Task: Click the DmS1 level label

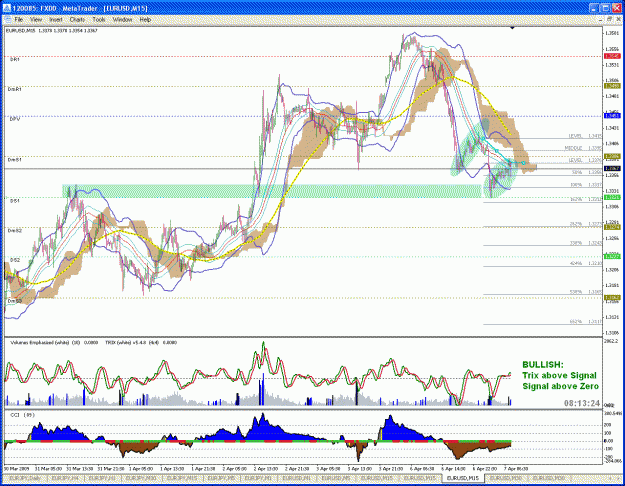Action: coord(14,159)
